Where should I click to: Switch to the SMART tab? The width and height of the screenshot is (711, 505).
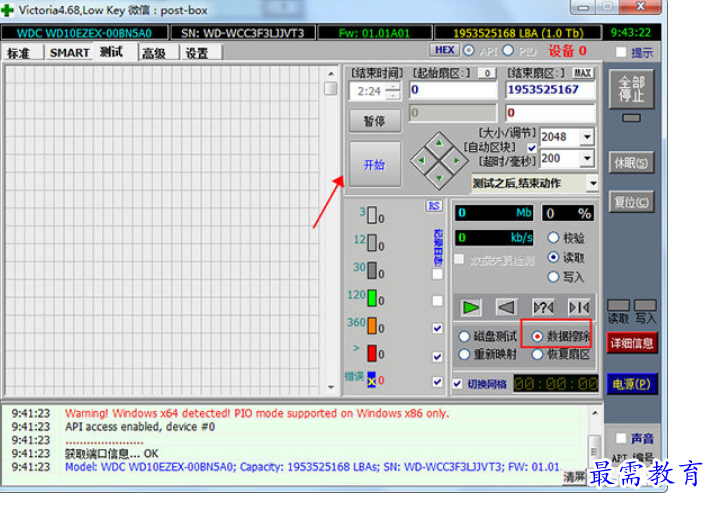[69, 53]
